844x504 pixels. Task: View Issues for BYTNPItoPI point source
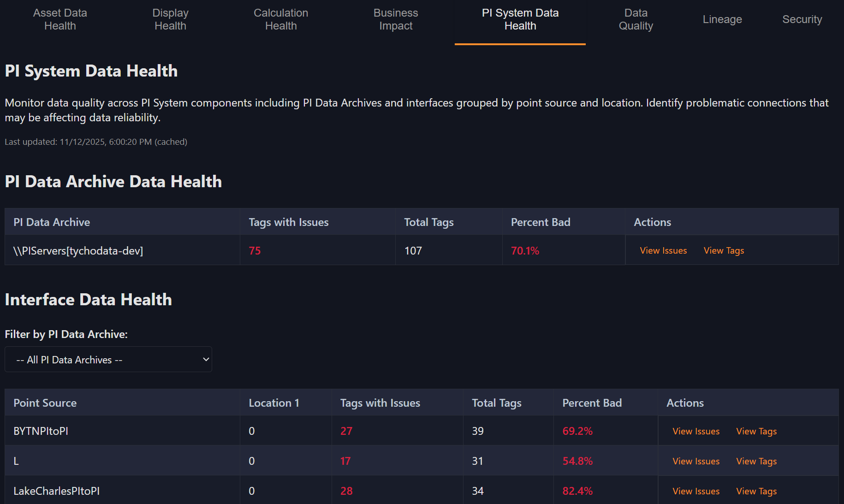[695, 431]
